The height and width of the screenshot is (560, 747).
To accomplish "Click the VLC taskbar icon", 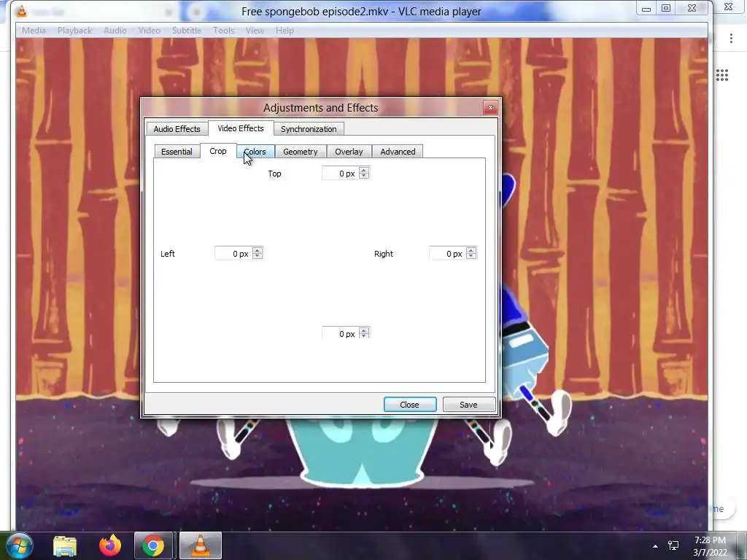I will pyautogui.click(x=201, y=545).
